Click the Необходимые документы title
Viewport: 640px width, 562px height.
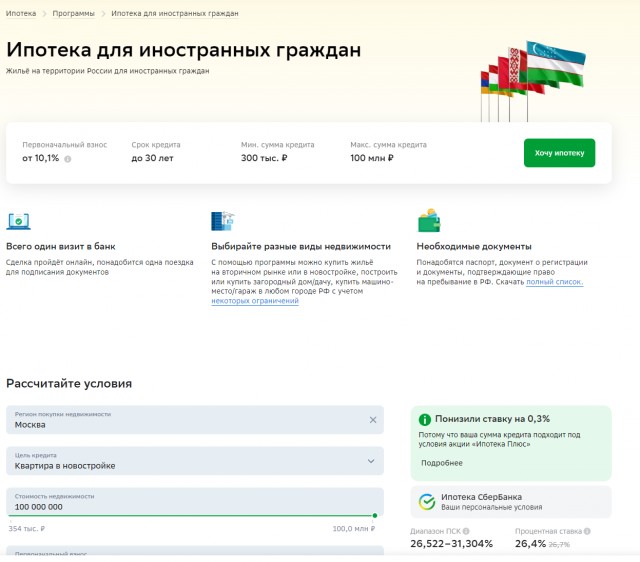coord(474,247)
